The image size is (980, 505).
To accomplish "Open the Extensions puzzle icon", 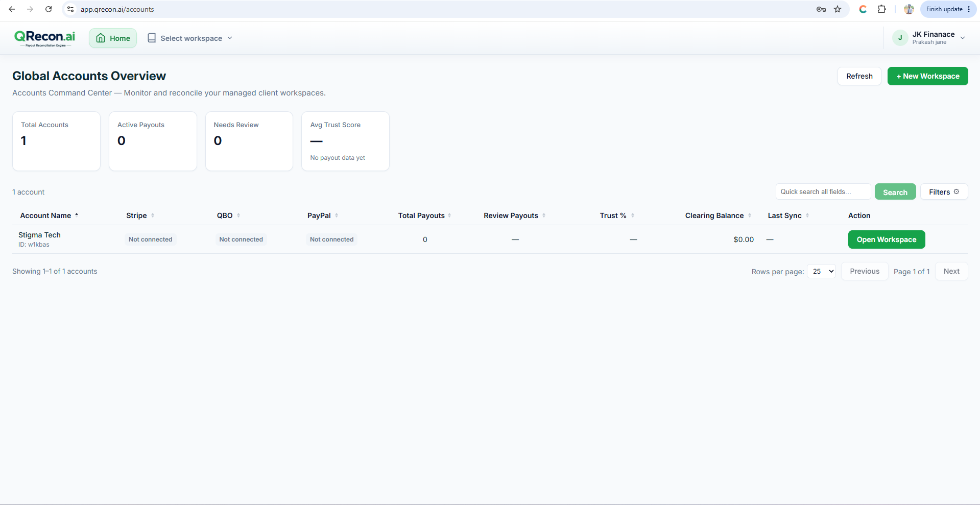I will pyautogui.click(x=881, y=9).
